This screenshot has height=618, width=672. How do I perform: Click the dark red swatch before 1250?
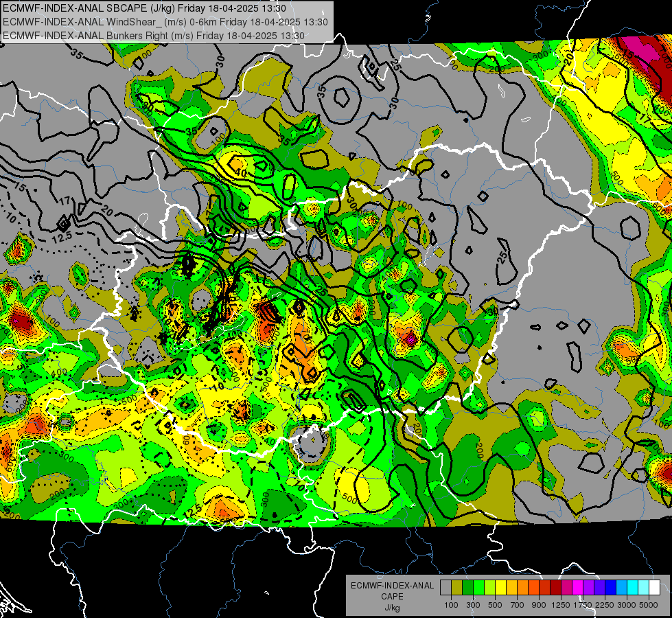[x=556, y=587]
